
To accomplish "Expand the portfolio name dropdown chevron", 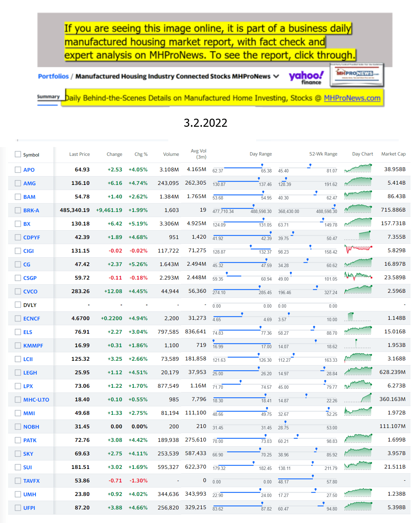I will (276, 76).
